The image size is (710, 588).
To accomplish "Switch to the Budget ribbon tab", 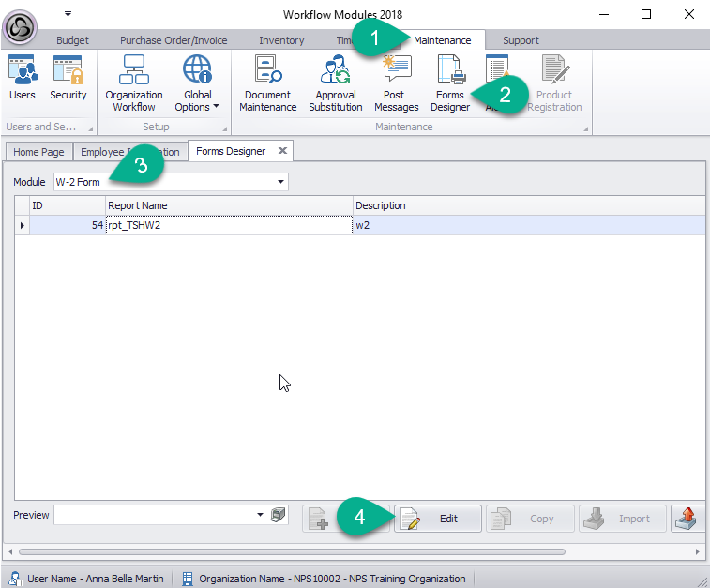I will 72,40.
